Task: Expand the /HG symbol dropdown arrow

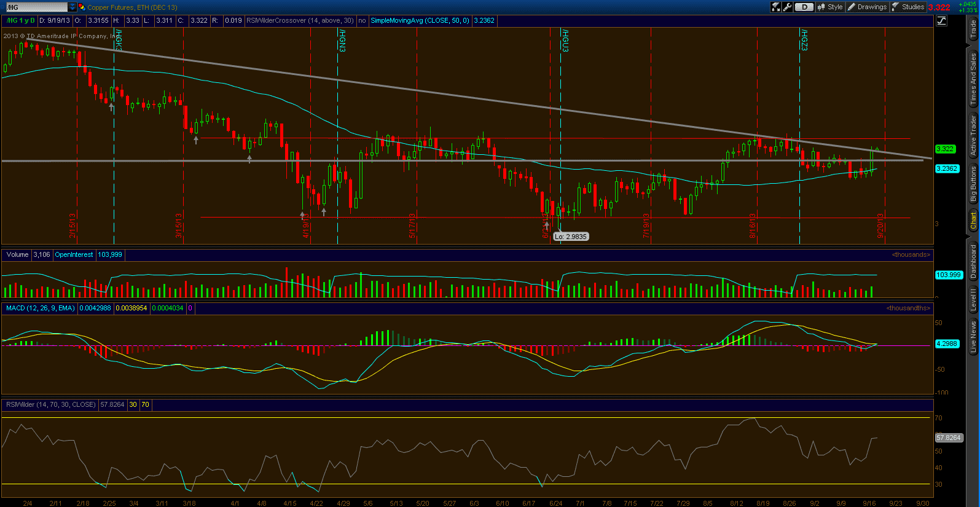Action: pos(73,7)
